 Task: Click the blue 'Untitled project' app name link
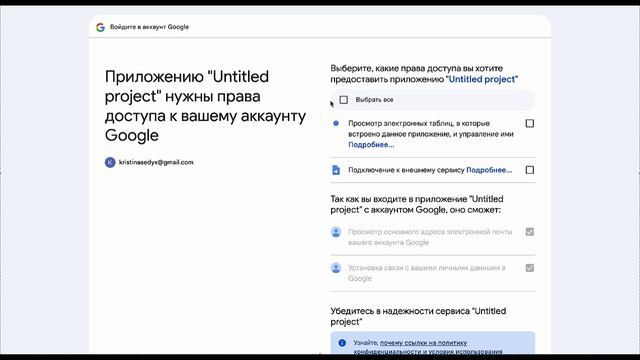tap(483, 79)
